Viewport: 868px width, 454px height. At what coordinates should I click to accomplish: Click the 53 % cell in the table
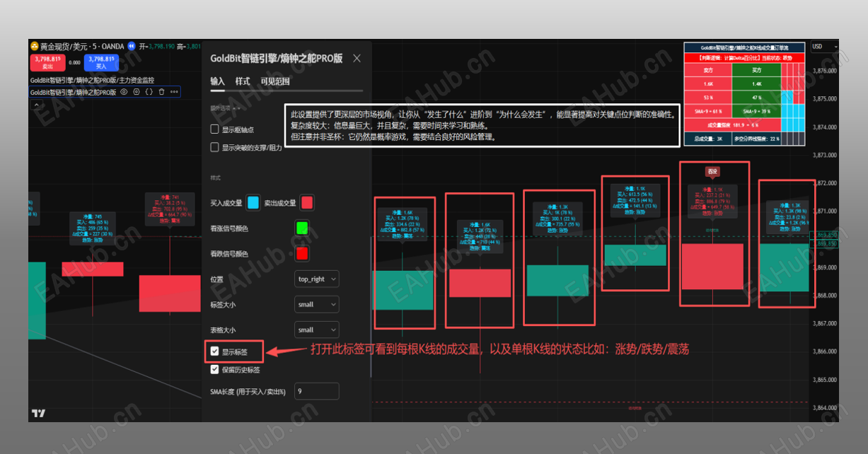pyautogui.click(x=708, y=97)
